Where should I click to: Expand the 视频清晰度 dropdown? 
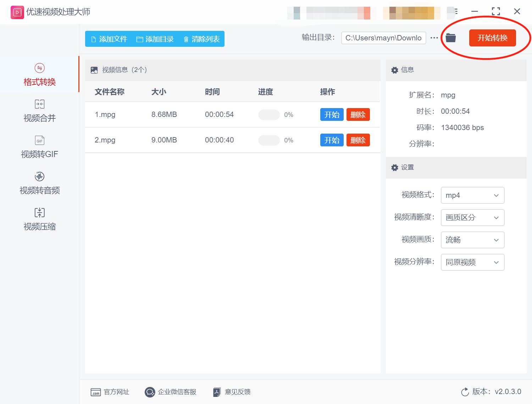(x=472, y=218)
